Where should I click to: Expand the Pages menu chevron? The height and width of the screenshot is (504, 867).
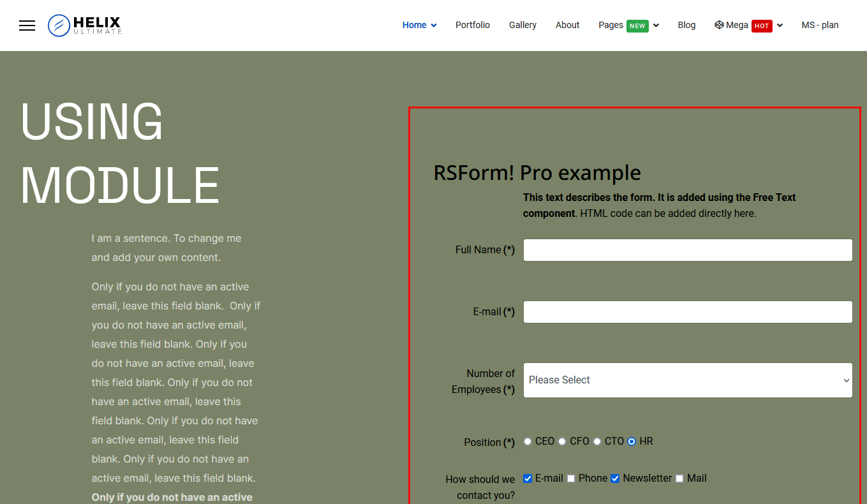(656, 26)
